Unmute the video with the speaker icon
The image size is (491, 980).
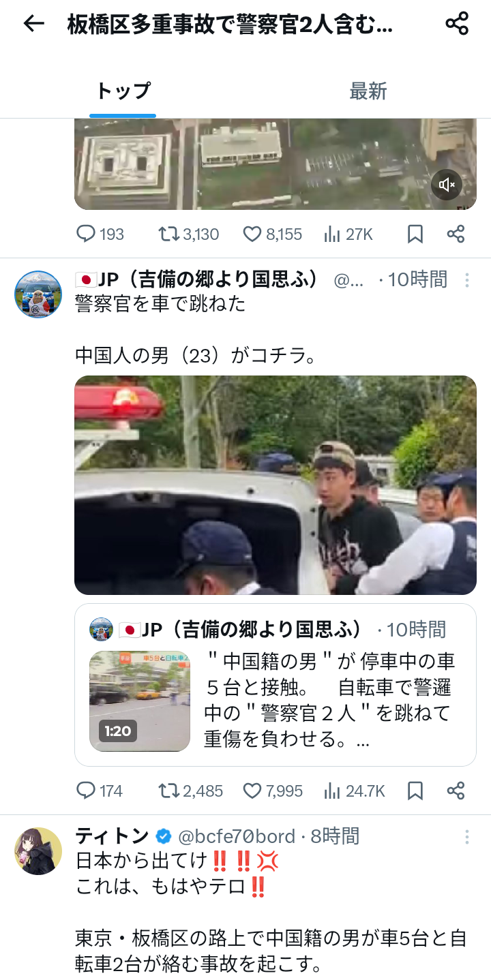point(447,185)
